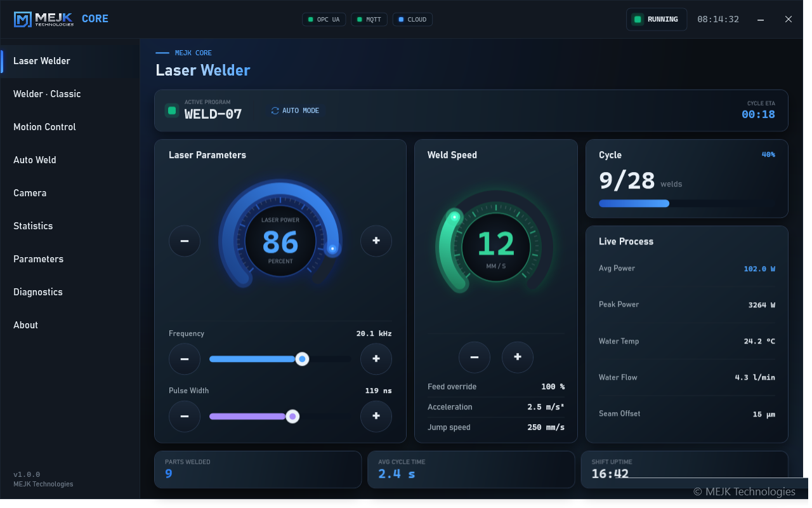The height and width of the screenshot is (508, 812).
Task: Click the Avg Power value 102.0 W
Action: [759, 269]
